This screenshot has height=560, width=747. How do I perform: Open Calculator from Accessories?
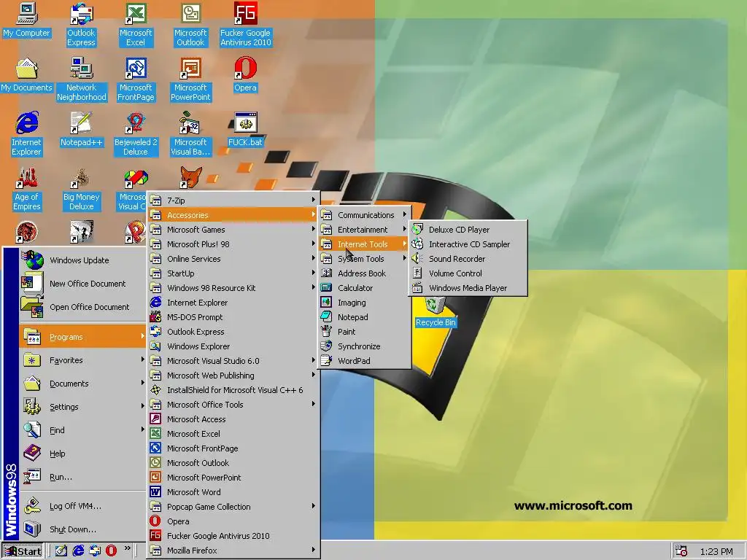[x=365, y=288]
